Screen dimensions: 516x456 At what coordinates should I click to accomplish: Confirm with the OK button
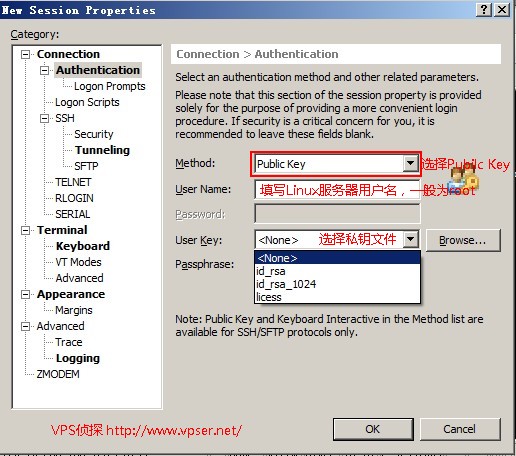pos(373,429)
